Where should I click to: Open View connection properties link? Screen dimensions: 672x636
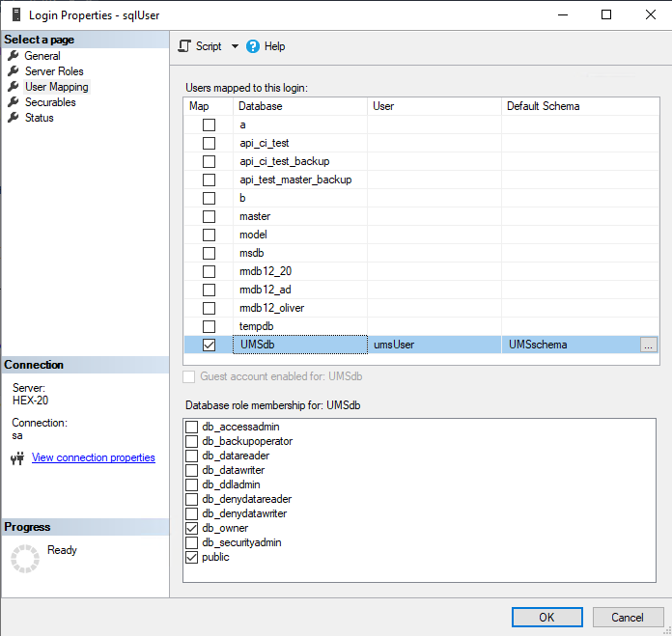click(94, 457)
